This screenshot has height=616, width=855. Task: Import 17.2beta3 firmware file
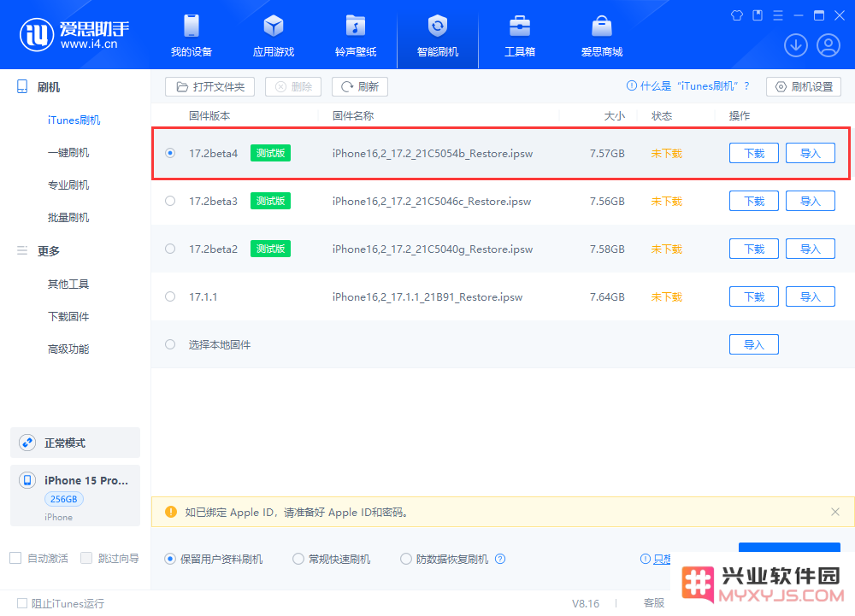[811, 201]
